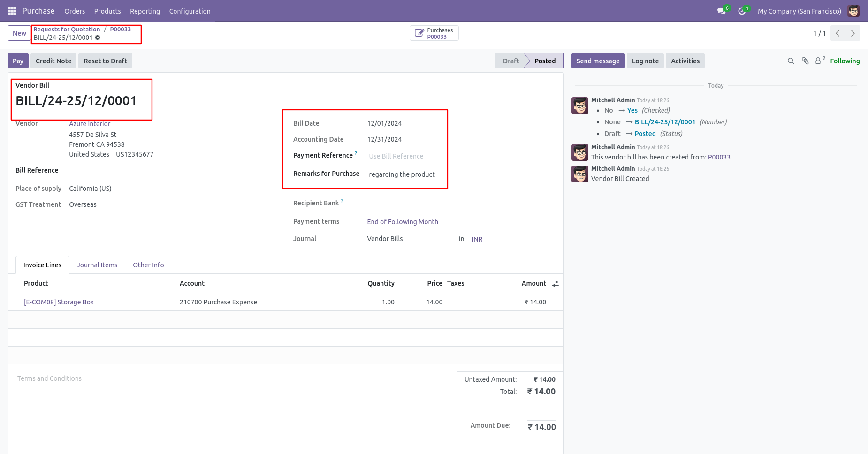
Task: Click the Payment Reference help question mark
Action: point(356,153)
